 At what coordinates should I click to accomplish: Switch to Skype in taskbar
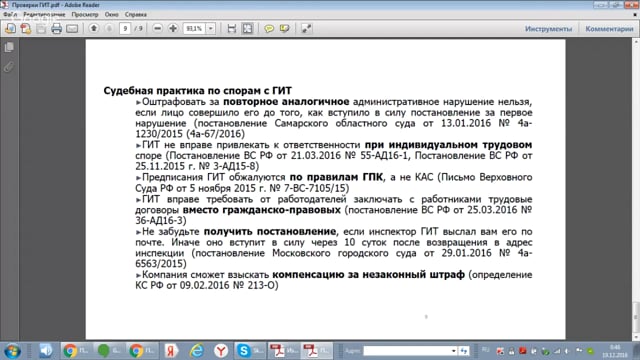tap(251, 351)
